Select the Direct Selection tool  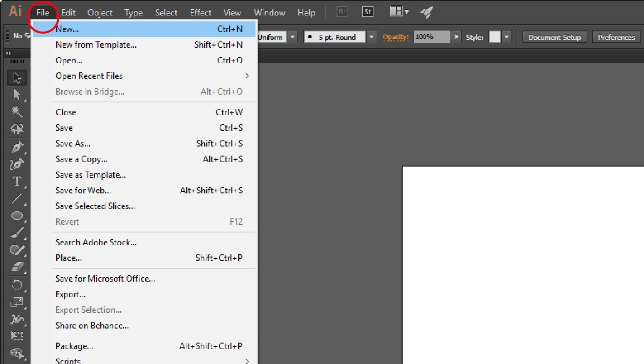17,95
